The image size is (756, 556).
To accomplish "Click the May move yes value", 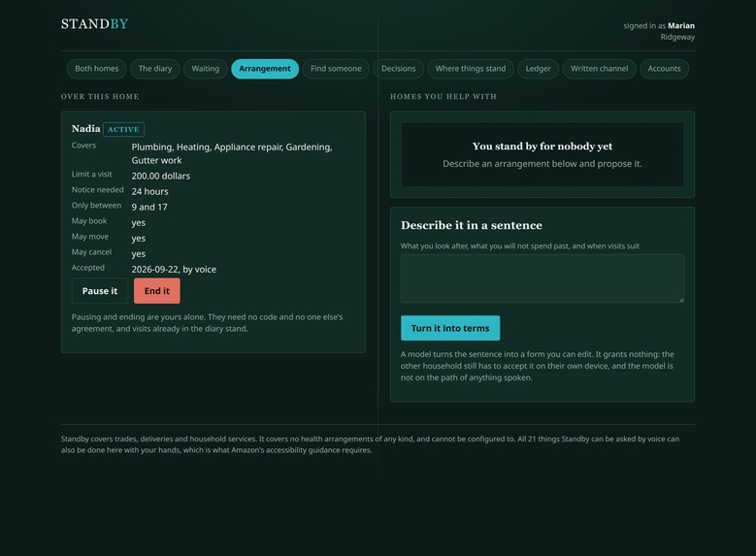I will click(139, 239).
